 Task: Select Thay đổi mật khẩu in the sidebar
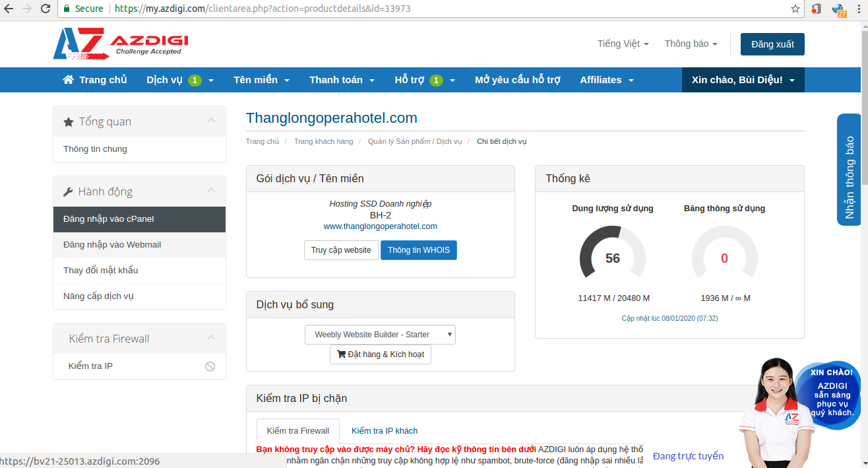point(139,271)
